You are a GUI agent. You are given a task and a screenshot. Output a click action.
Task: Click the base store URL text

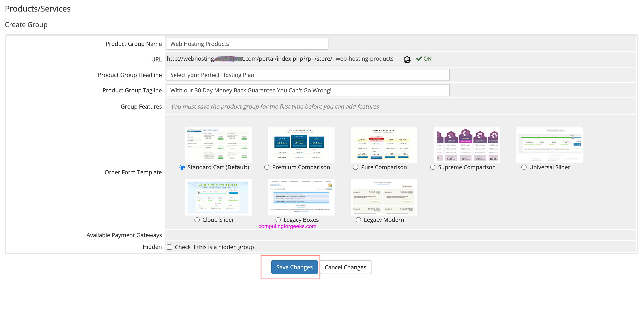click(249, 59)
